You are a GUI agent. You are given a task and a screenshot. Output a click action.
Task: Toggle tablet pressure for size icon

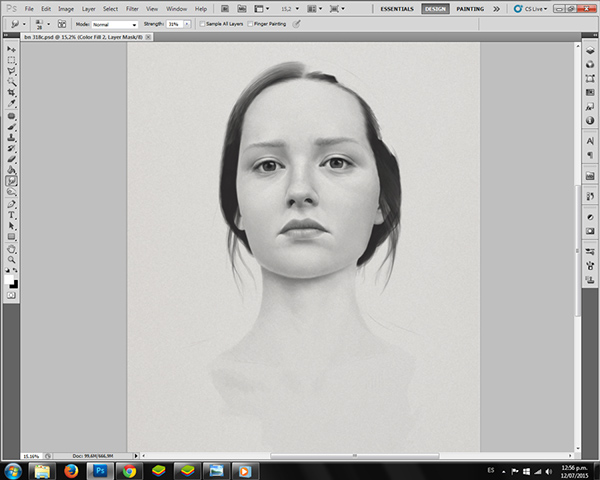tap(296, 23)
